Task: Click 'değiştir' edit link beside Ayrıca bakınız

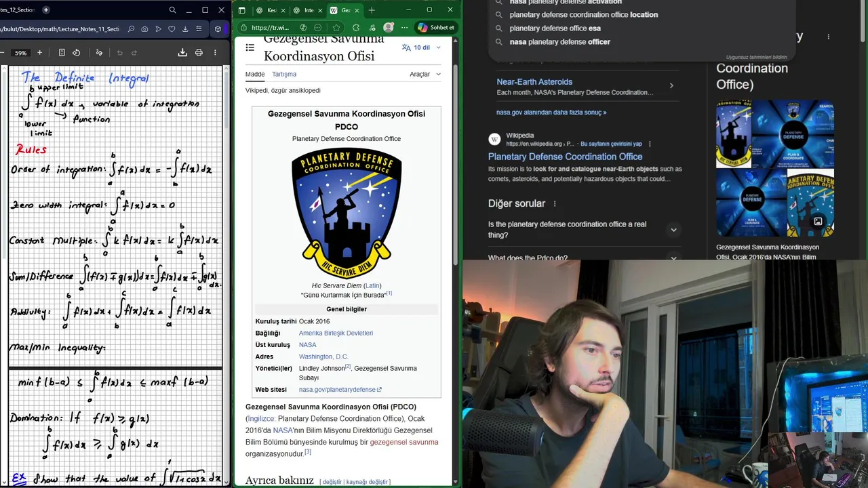Action: click(x=332, y=482)
